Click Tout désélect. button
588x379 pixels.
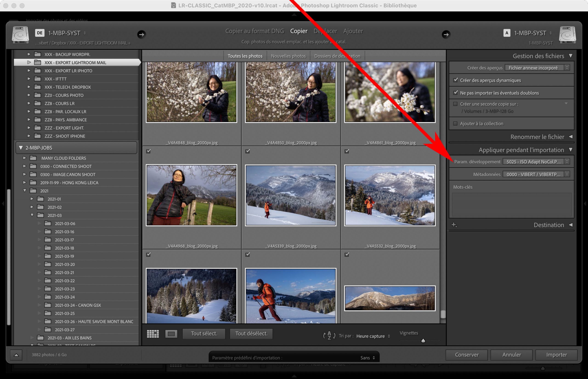click(x=251, y=334)
